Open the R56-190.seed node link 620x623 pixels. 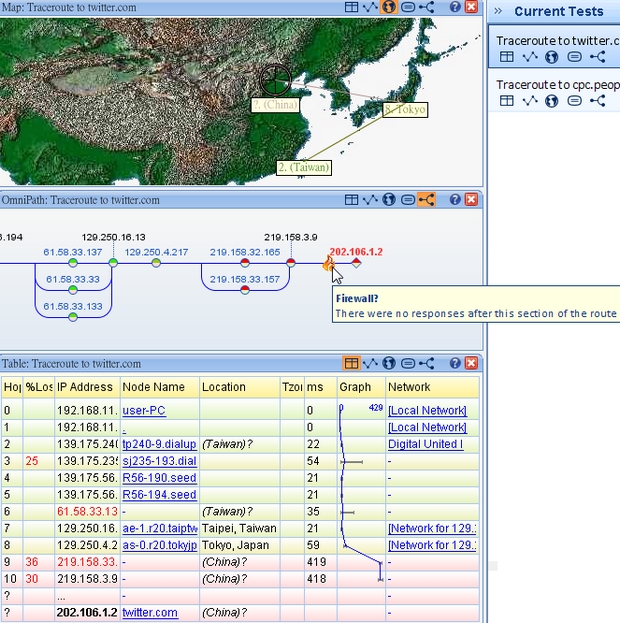click(159, 478)
